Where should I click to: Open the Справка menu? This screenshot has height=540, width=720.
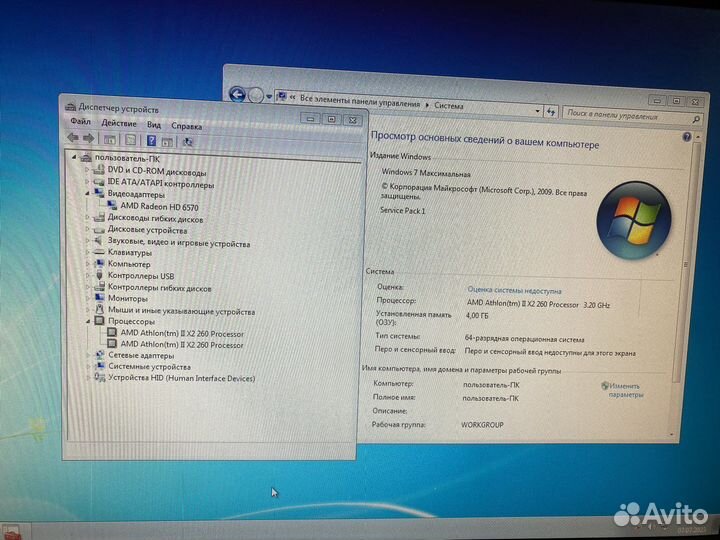[186, 126]
